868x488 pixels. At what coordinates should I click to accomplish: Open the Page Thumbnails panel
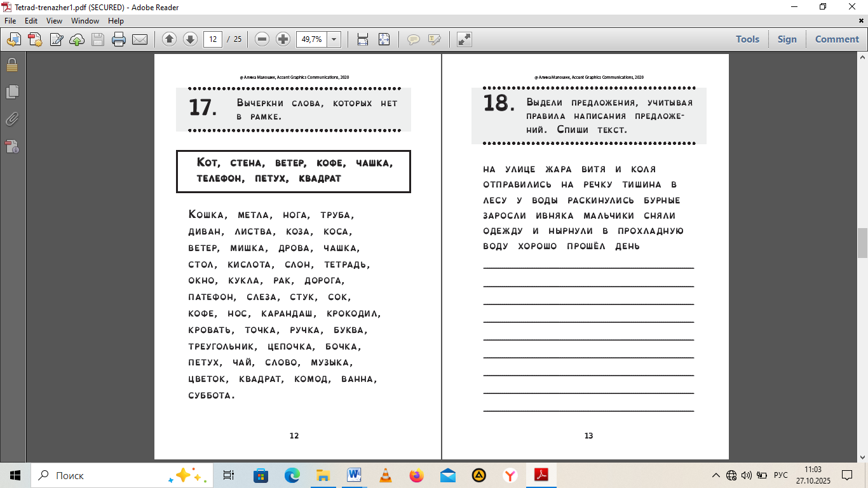coord(12,91)
